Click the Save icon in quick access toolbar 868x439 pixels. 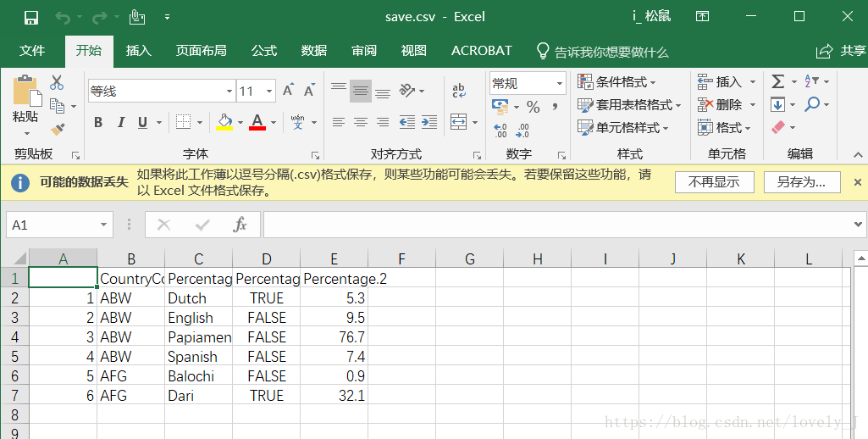pyautogui.click(x=31, y=17)
